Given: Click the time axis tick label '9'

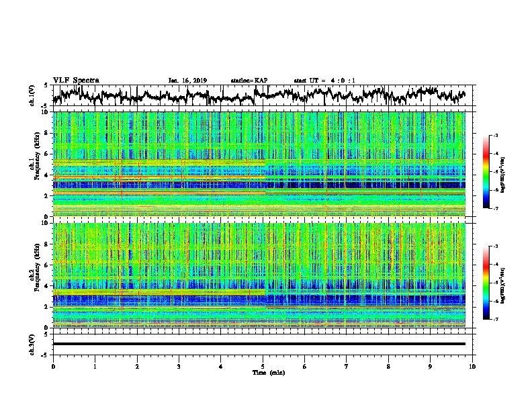Looking at the screenshot, I should [x=430, y=367].
